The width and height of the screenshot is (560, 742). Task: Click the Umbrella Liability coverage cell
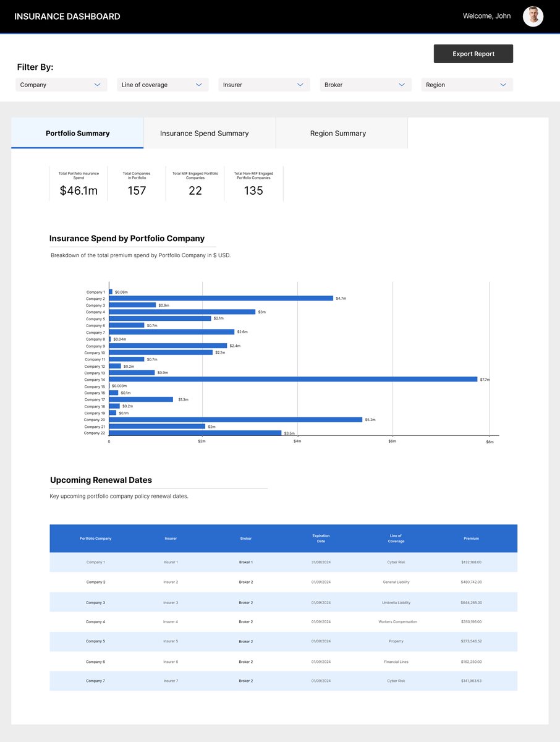[396, 602]
